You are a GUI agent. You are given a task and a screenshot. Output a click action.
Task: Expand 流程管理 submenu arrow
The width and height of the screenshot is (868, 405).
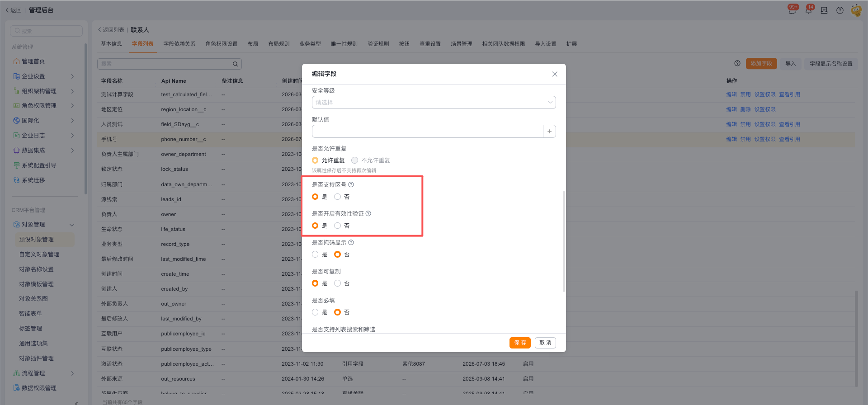click(x=72, y=373)
